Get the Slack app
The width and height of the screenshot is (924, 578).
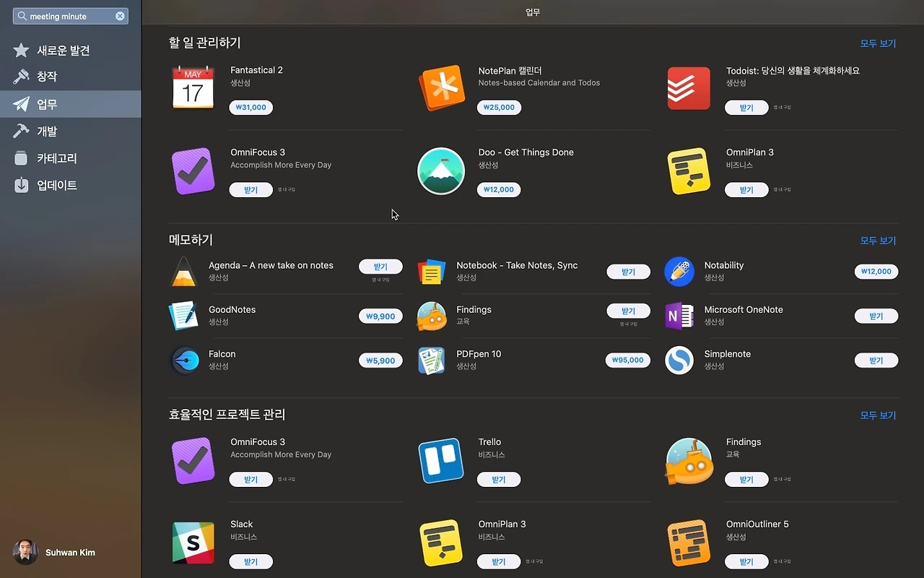(251, 561)
